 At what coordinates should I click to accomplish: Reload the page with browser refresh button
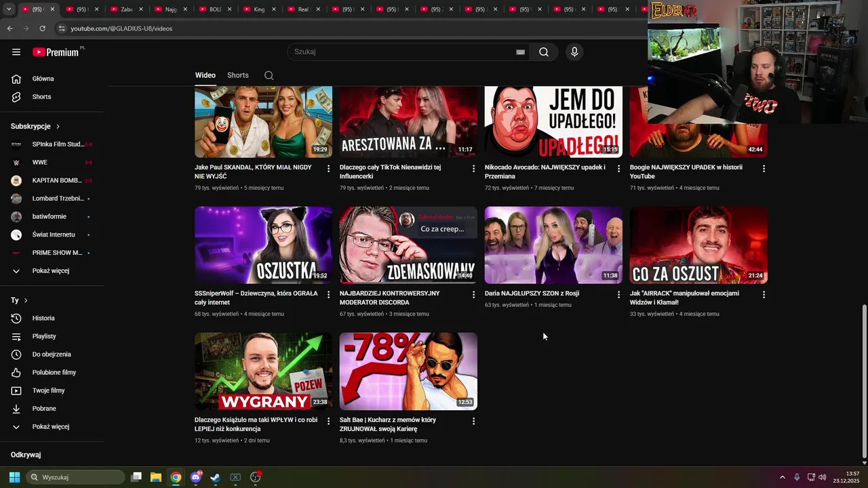click(x=42, y=28)
